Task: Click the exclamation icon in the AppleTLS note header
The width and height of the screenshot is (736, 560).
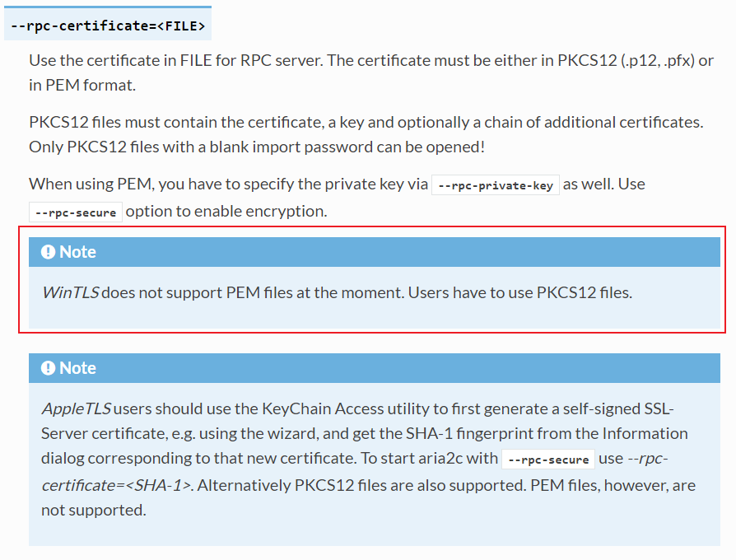Action: tap(49, 368)
